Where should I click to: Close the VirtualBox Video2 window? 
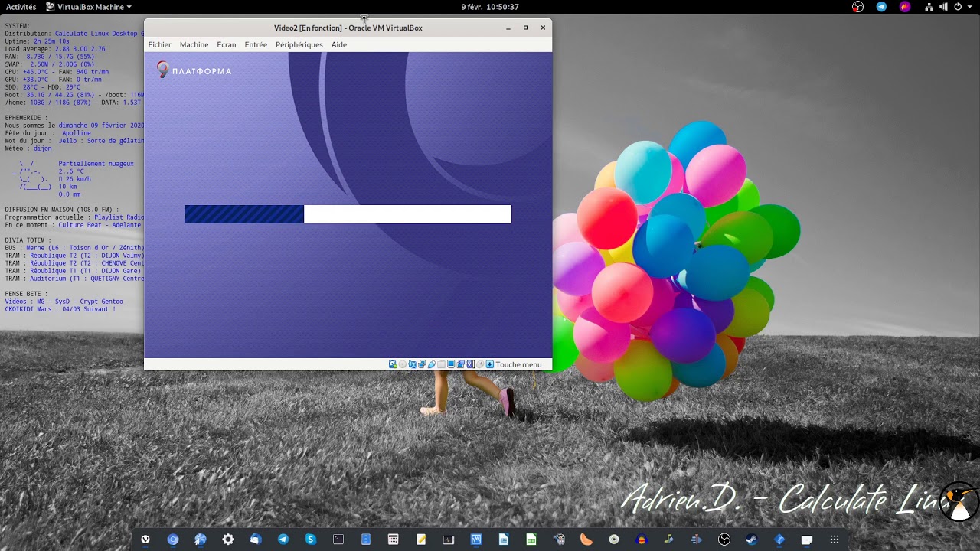pyautogui.click(x=543, y=28)
